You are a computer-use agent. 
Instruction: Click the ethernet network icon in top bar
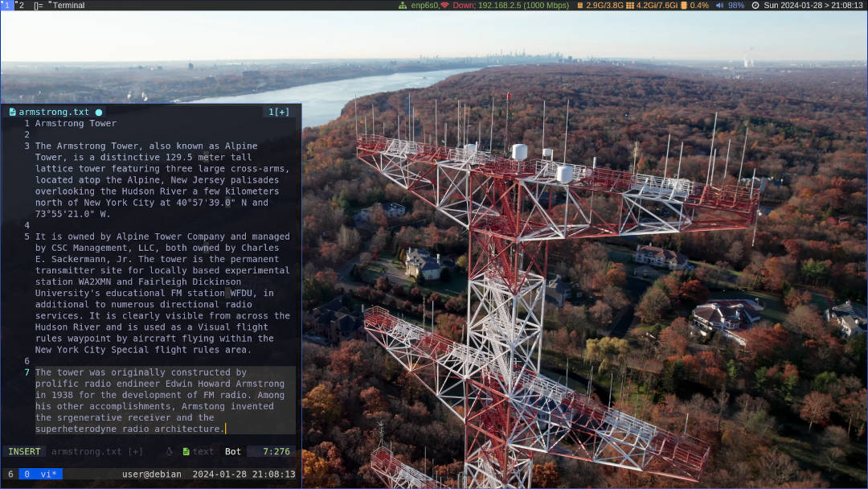(x=403, y=6)
